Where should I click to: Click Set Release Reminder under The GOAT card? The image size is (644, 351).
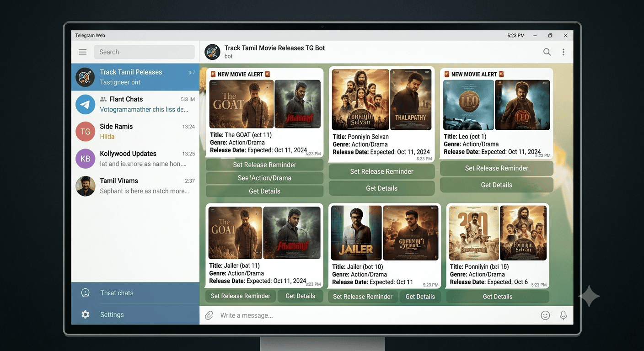point(265,165)
